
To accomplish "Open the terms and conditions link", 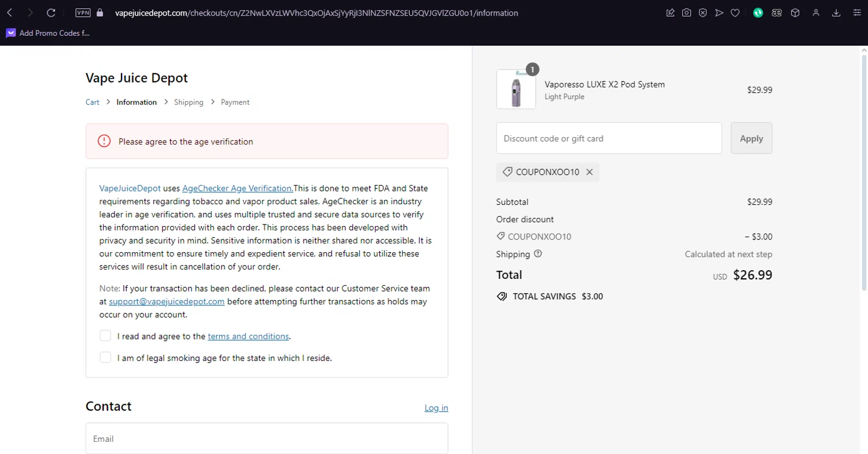I will (248, 336).
